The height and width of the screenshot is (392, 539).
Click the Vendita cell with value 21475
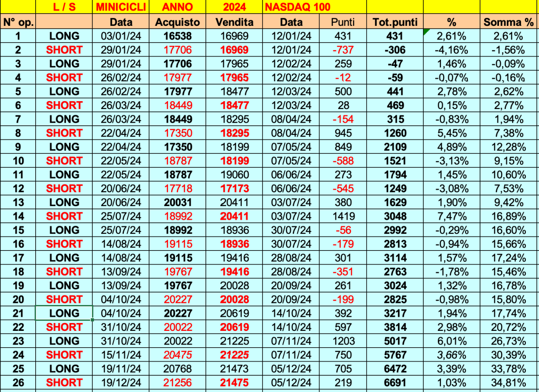coord(234,383)
